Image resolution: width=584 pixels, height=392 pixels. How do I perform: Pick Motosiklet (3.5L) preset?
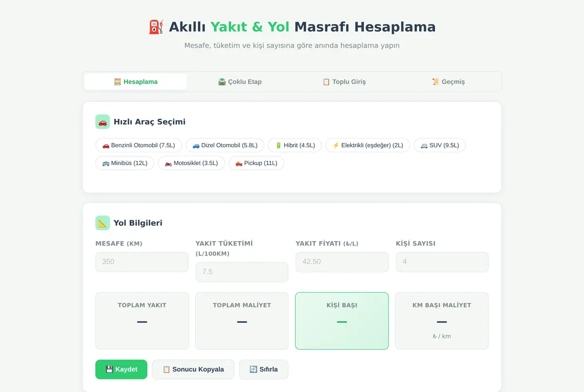tap(191, 163)
